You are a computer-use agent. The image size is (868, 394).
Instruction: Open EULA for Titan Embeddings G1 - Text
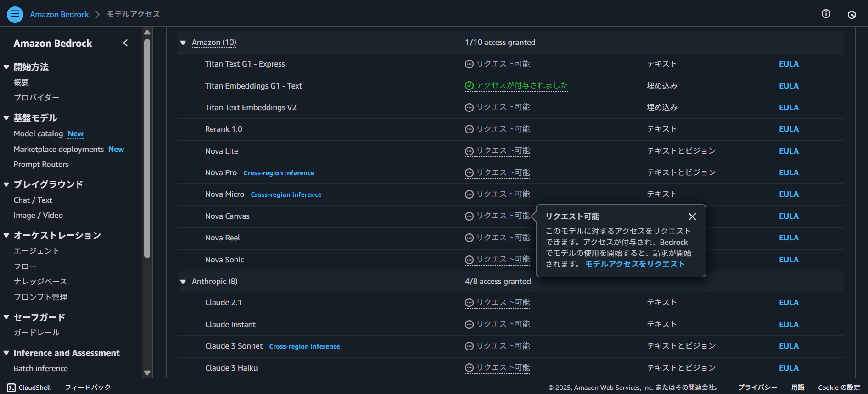point(789,86)
